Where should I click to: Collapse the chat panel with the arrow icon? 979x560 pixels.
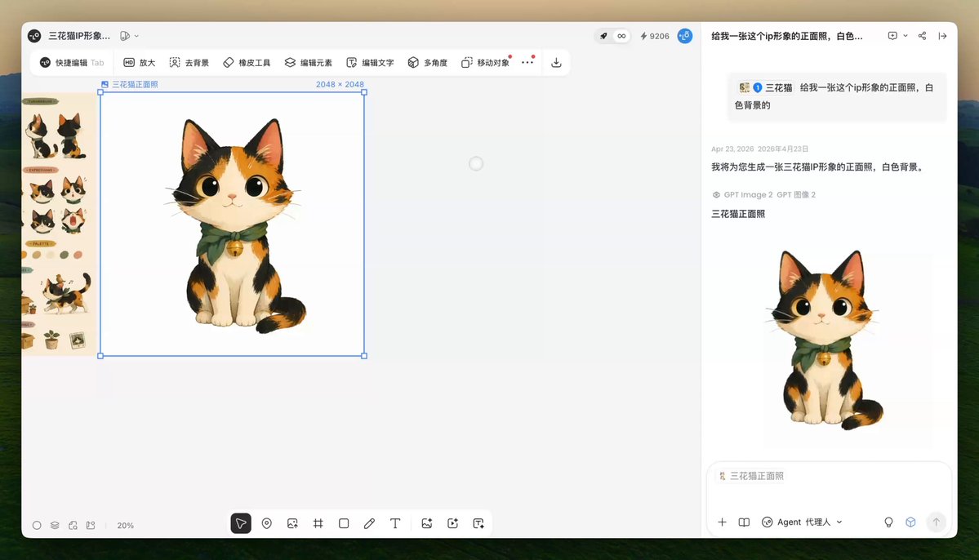tap(942, 36)
